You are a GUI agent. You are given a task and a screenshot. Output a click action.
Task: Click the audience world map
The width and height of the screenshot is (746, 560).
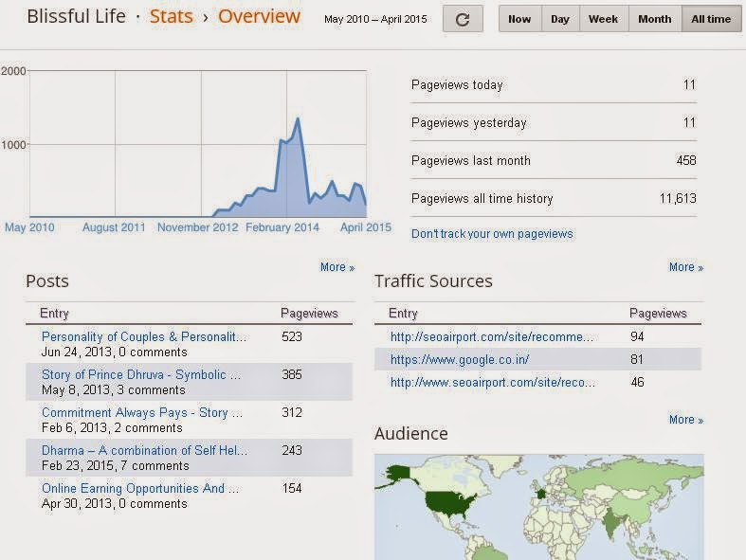tap(539, 507)
